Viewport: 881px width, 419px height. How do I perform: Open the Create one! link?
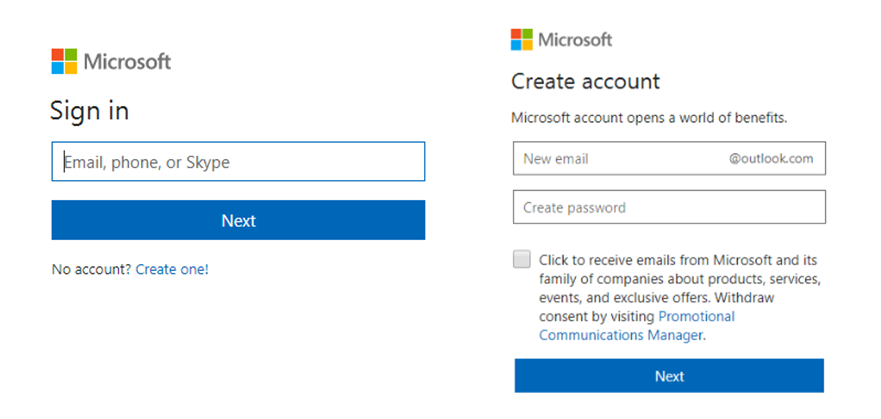[172, 270]
